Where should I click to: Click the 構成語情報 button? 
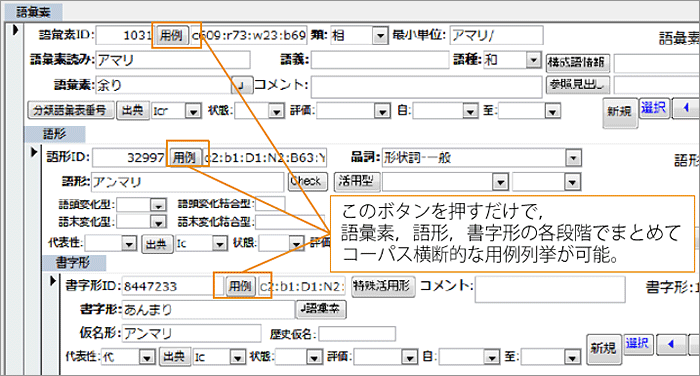(578, 62)
